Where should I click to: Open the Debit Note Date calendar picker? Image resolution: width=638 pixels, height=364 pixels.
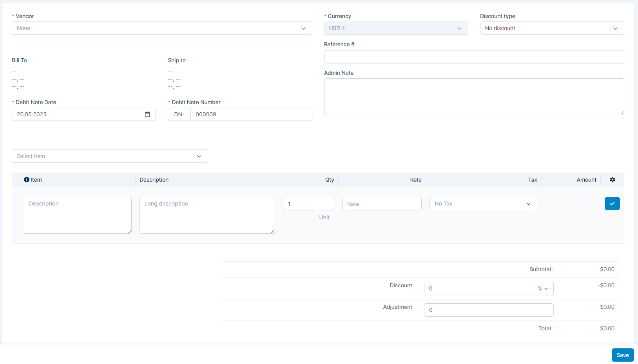pos(147,114)
